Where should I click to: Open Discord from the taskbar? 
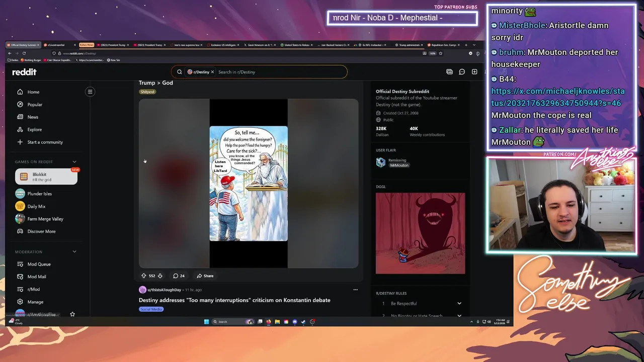(295, 322)
